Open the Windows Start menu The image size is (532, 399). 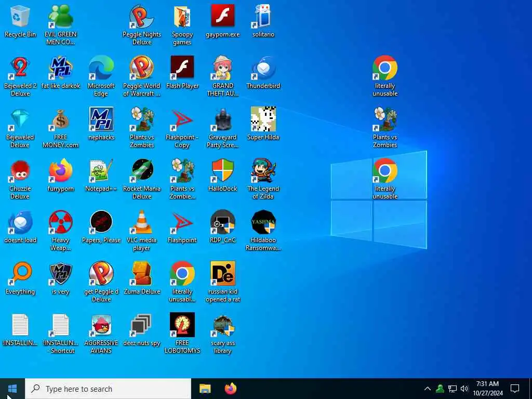coord(12,389)
